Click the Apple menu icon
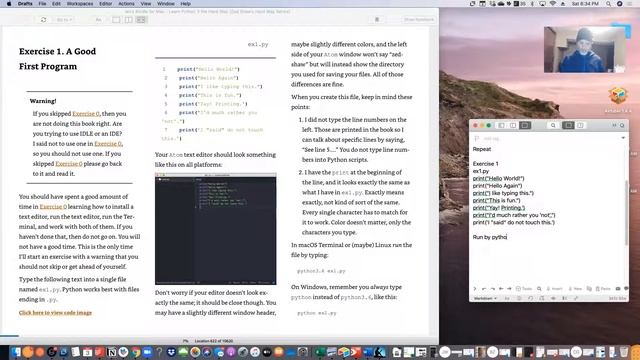This screenshot has height=360, width=640. tap(9, 4)
